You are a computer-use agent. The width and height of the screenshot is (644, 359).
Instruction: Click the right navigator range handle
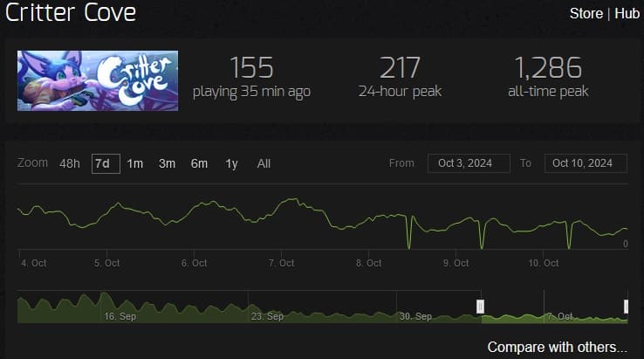(626, 307)
